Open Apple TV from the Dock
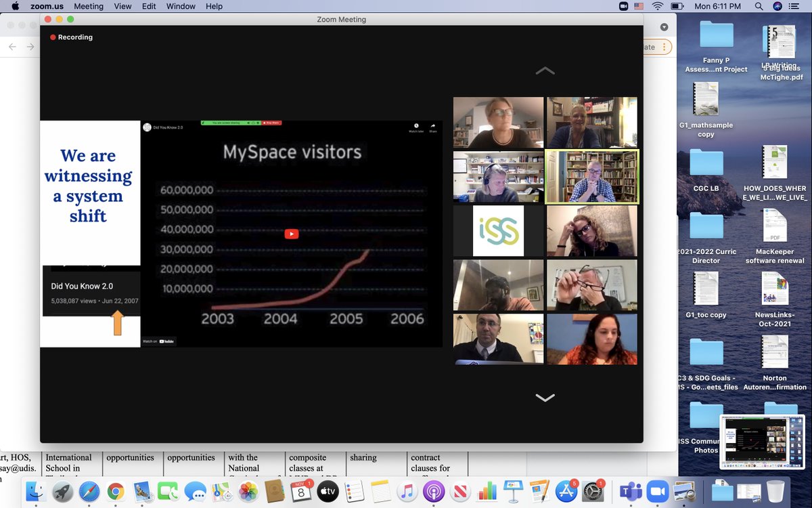812x508 pixels. click(x=328, y=490)
